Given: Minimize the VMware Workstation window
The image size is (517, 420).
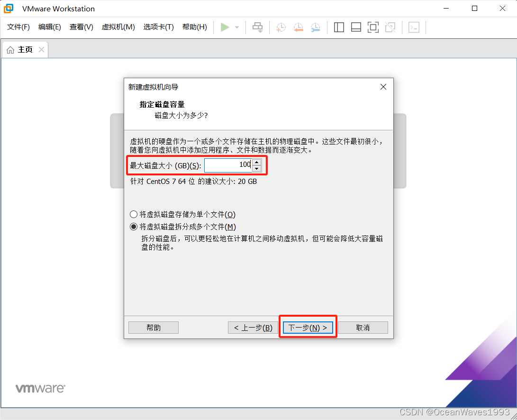Looking at the screenshot, I should pos(446,8).
